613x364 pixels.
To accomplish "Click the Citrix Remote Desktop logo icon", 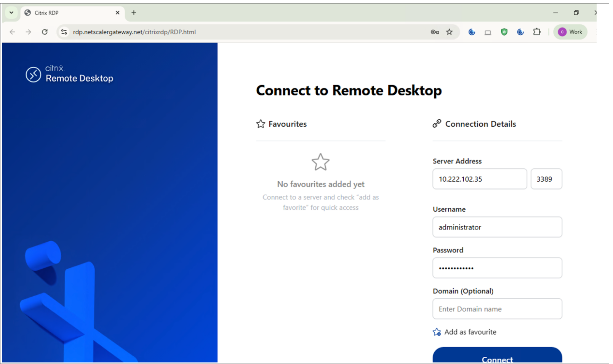I will pyautogui.click(x=33, y=75).
